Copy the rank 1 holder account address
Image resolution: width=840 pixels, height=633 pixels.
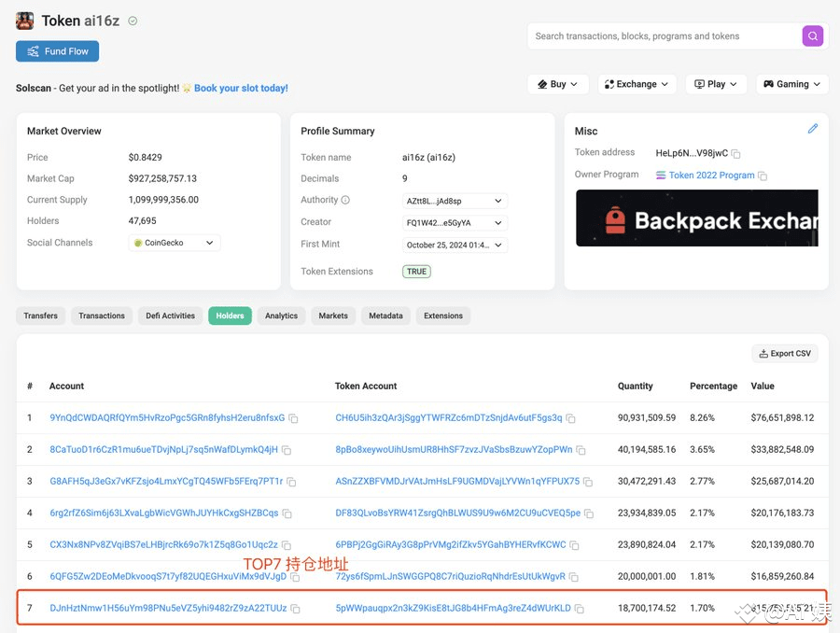293,417
